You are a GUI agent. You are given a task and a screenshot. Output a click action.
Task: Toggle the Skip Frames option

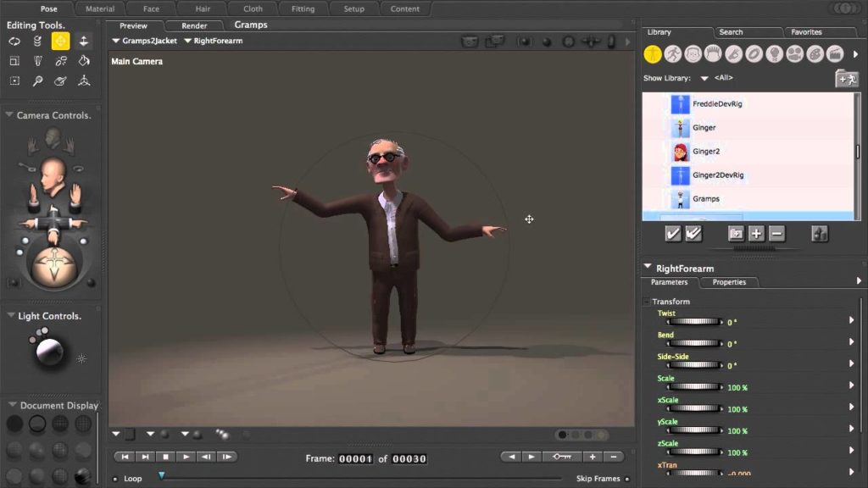pos(627,479)
